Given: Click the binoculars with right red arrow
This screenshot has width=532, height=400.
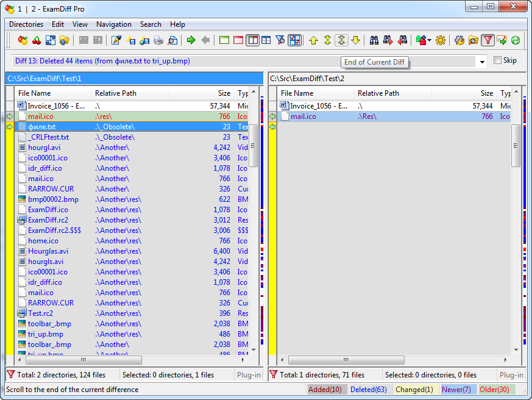Looking at the screenshot, I should [388, 40].
